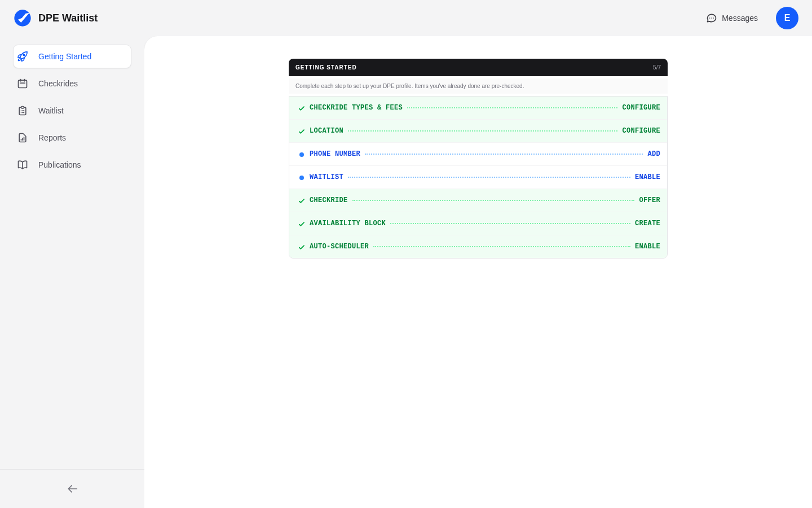Click Configure for Checkride Types & Fees

coord(641,107)
